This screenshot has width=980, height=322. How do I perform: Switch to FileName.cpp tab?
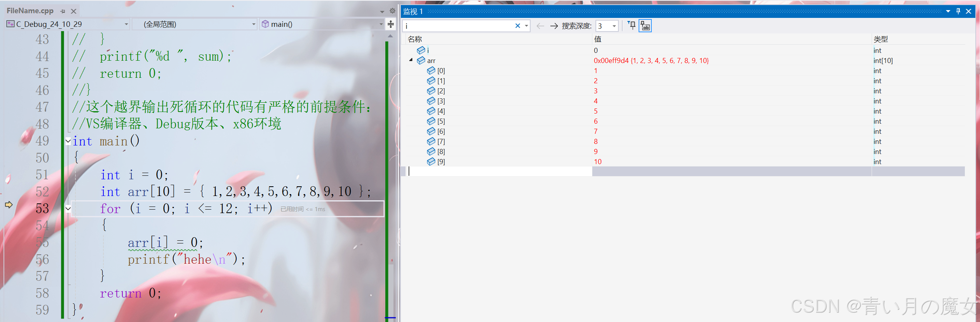[30, 11]
